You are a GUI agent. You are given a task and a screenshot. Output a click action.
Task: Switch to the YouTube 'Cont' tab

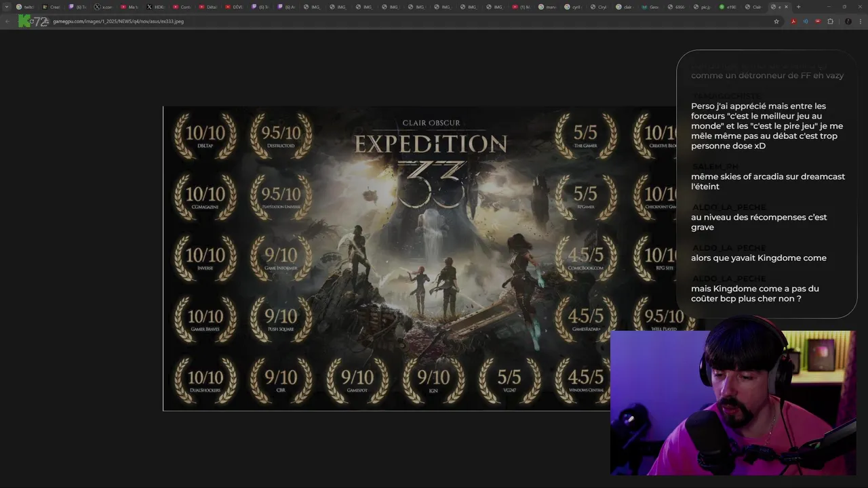pos(182,7)
